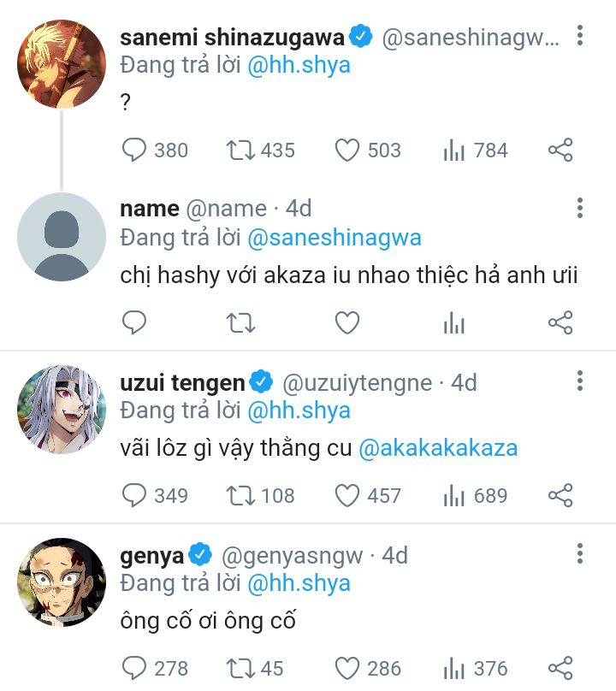Viewport: 616px width, 691px height.
Task: Open more options on name's tweet
Action: 580,208
